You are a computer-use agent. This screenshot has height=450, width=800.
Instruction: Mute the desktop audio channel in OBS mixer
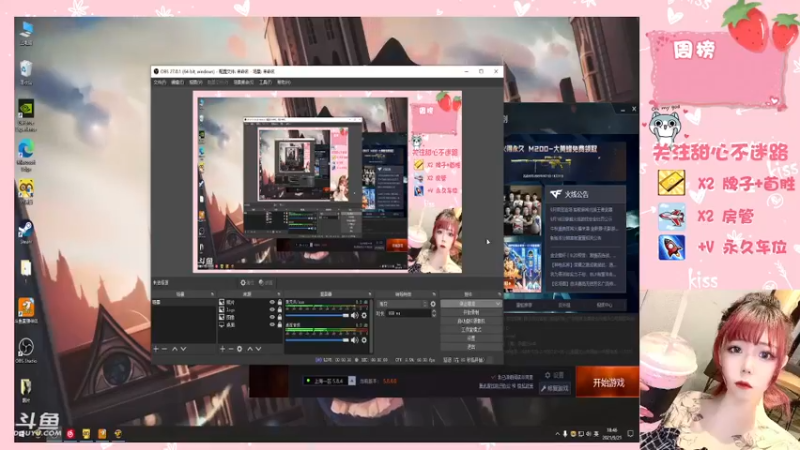pyautogui.click(x=355, y=340)
